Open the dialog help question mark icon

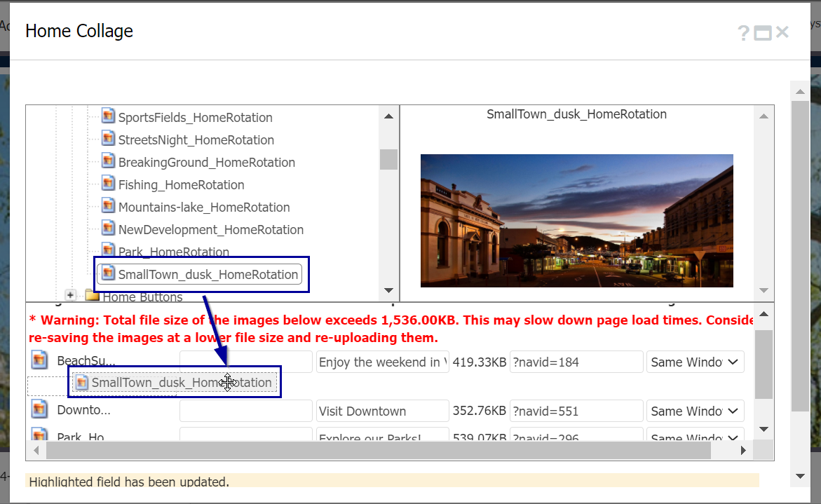tap(742, 32)
